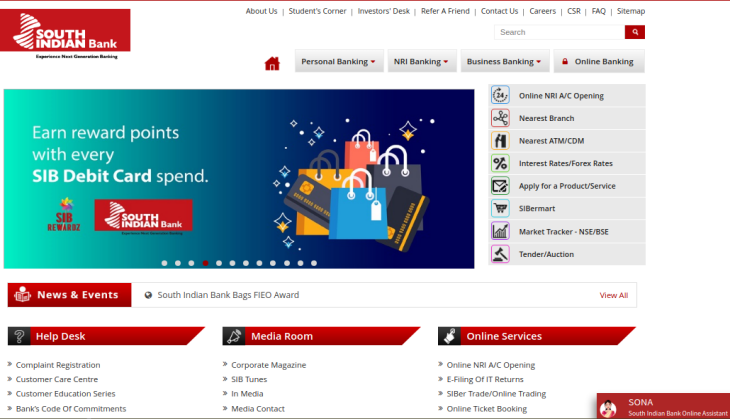Open Online Ticket Booking link
Image resolution: width=730 pixels, height=419 pixels.
487,409
